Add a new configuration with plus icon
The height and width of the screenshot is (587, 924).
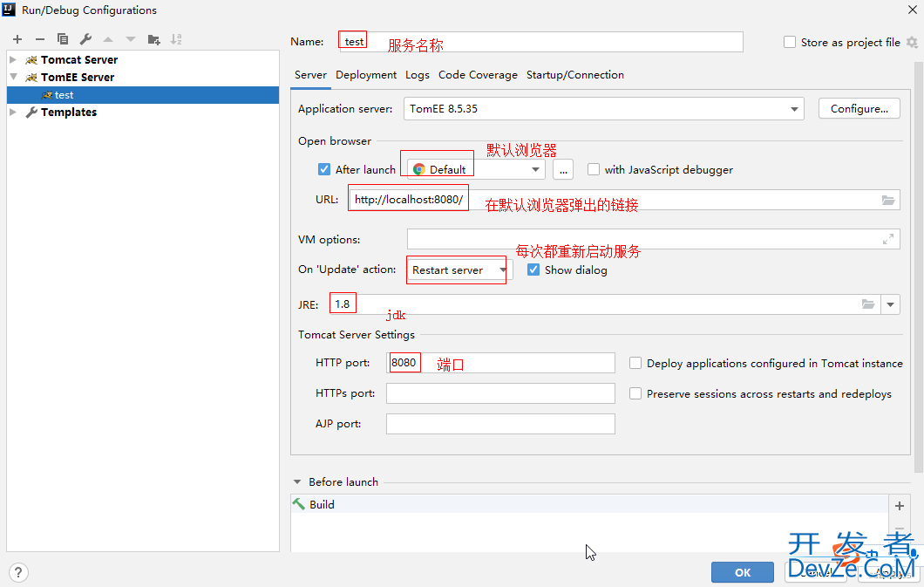17,39
